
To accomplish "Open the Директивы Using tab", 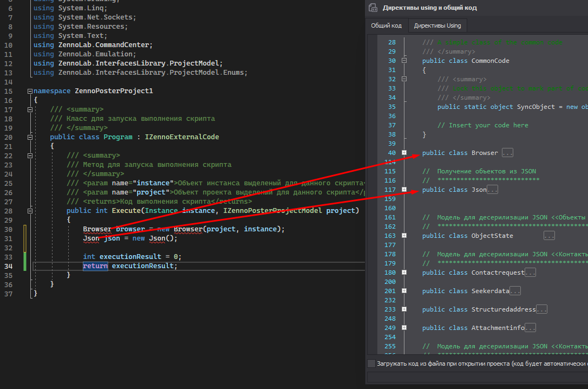I will click(x=437, y=25).
